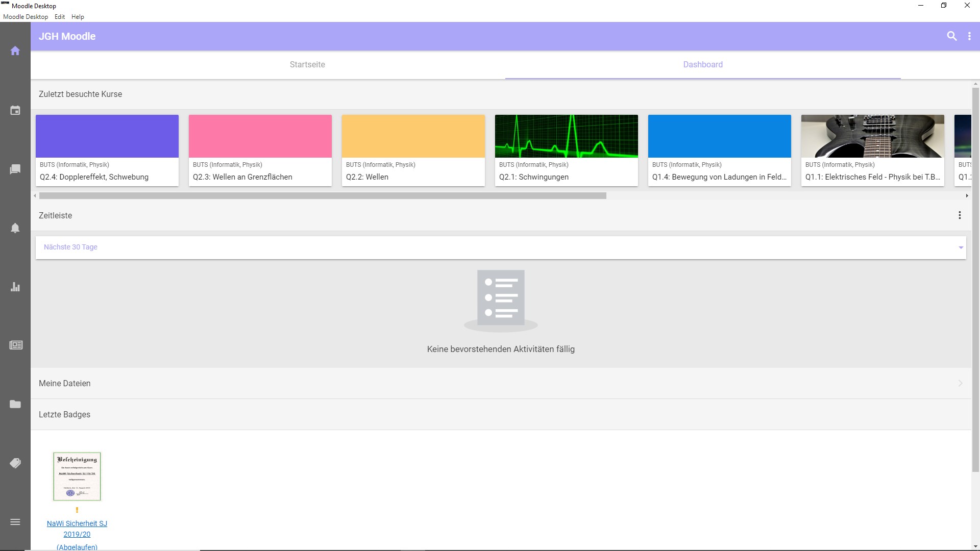Open the Edit menu
The image size is (980, 551).
[60, 17]
